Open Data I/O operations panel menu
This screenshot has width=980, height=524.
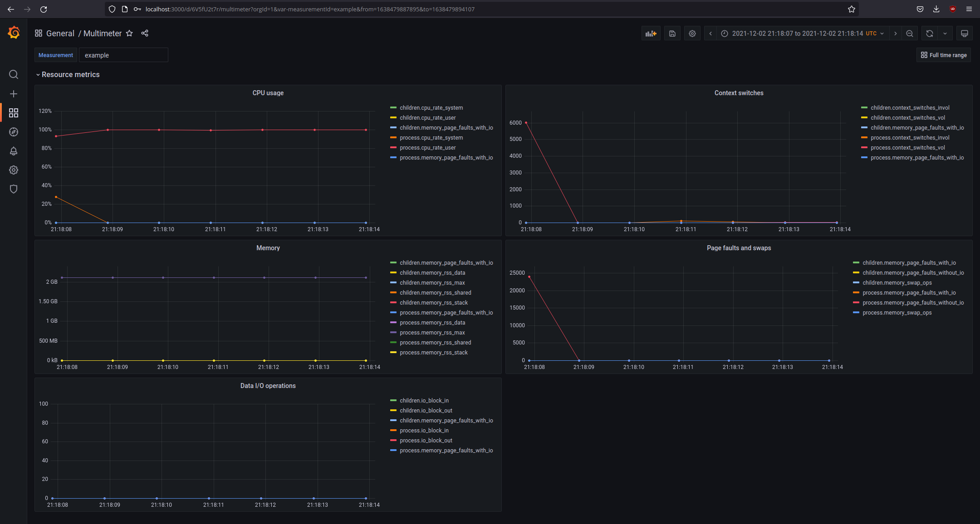[x=268, y=386]
